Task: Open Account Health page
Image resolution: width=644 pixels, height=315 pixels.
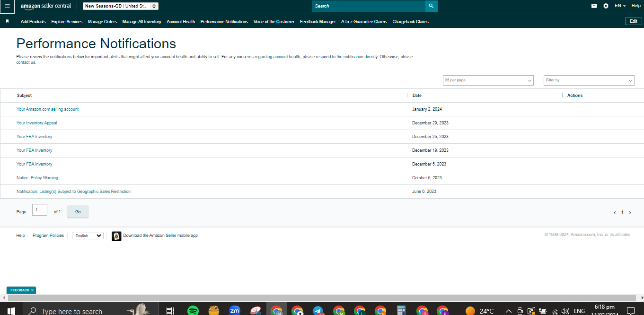Action: [181, 22]
